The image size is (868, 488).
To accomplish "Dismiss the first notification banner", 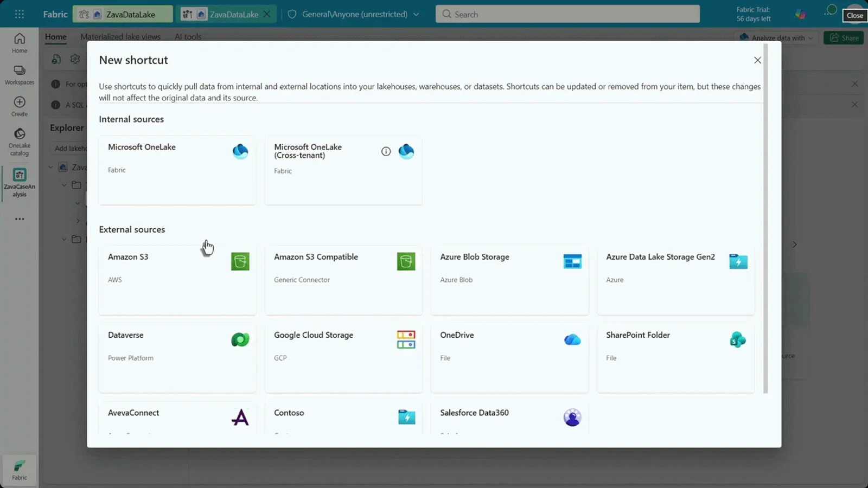I will (854, 84).
